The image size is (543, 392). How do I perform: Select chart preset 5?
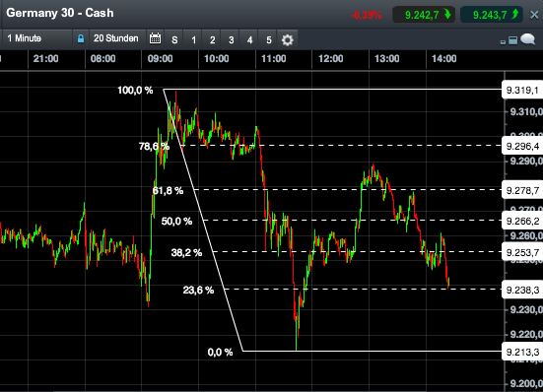pyautogui.click(x=269, y=39)
